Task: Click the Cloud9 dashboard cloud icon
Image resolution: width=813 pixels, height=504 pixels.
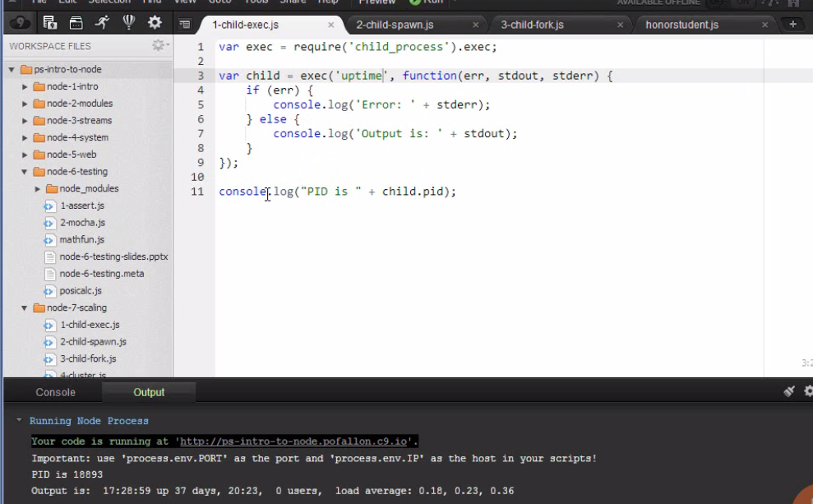Action: (x=20, y=23)
